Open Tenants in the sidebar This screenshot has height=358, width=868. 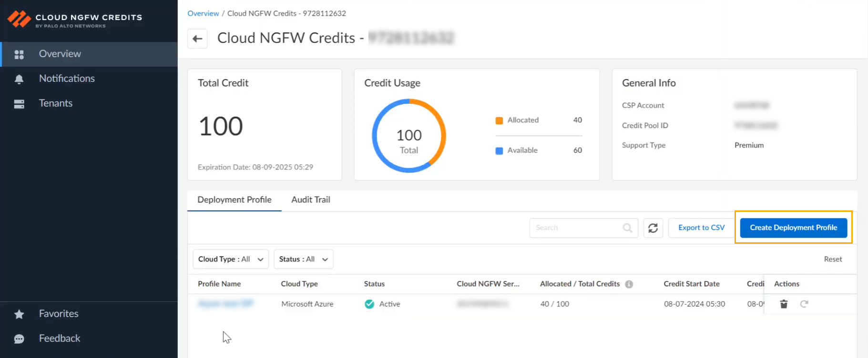[x=89, y=104]
